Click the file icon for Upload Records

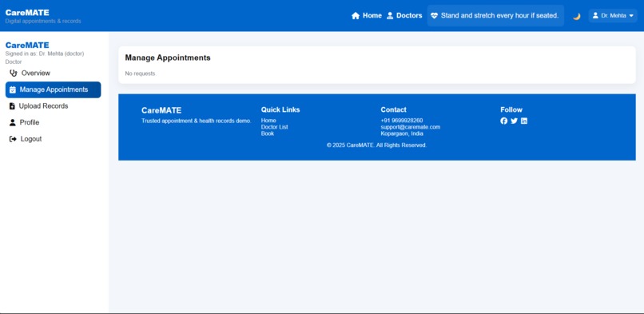pos(12,106)
